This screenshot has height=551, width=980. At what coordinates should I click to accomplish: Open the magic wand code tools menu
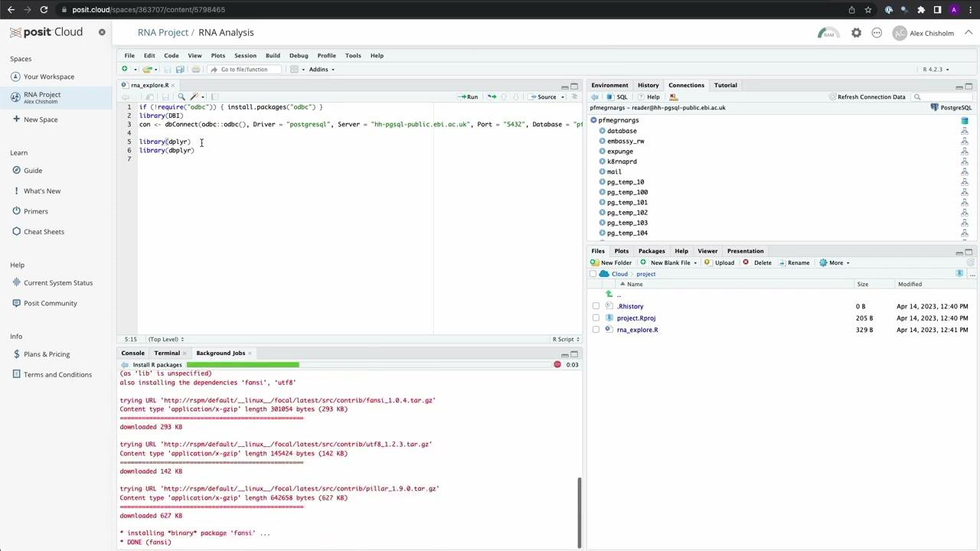point(194,96)
